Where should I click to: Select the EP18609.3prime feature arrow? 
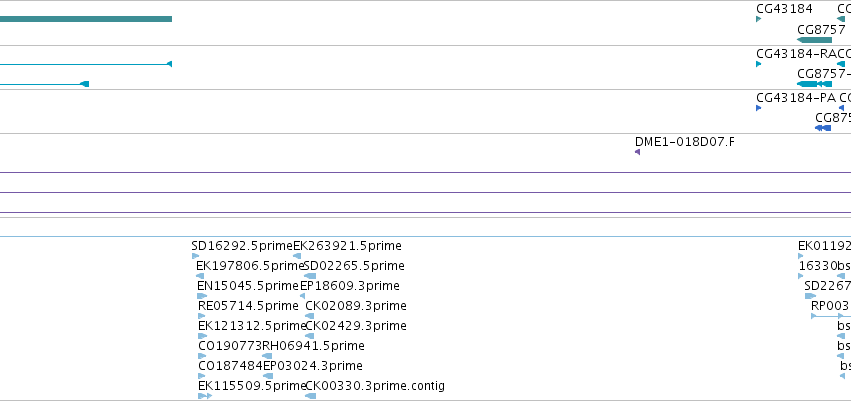pyautogui.click(x=302, y=296)
